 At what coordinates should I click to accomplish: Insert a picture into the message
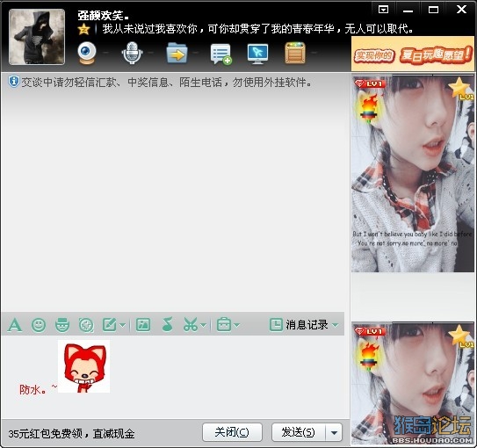coord(143,325)
